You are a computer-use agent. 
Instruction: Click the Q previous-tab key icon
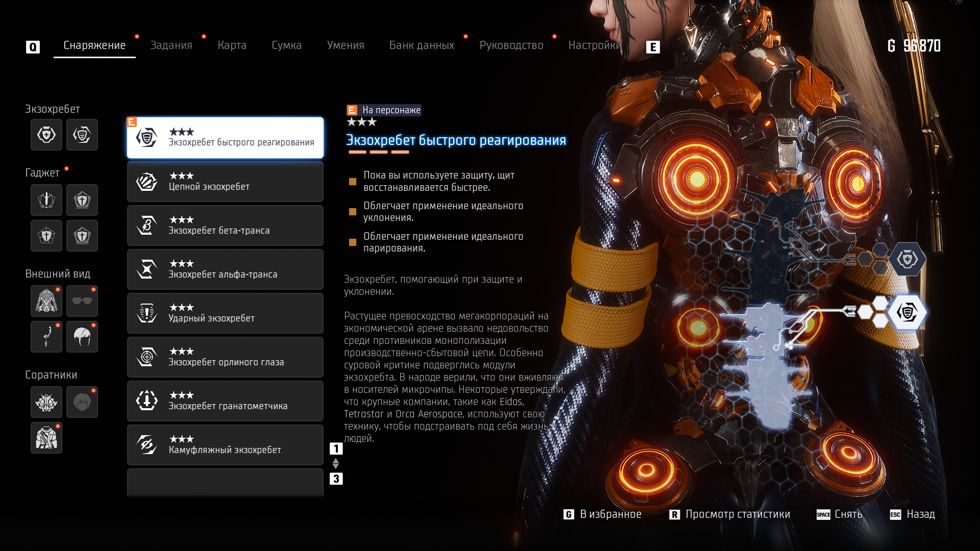33,47
